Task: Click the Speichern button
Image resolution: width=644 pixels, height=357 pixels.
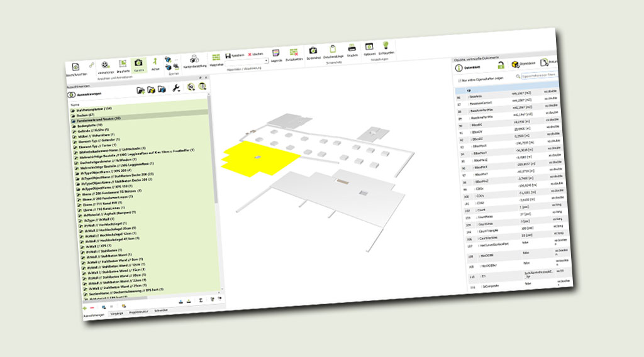Action: click(238, 55)
